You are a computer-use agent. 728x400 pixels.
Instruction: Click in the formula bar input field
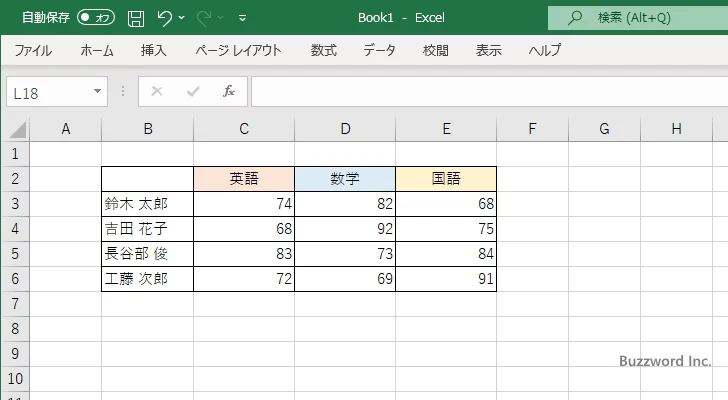pyautogui.click(x=480, y=91)
